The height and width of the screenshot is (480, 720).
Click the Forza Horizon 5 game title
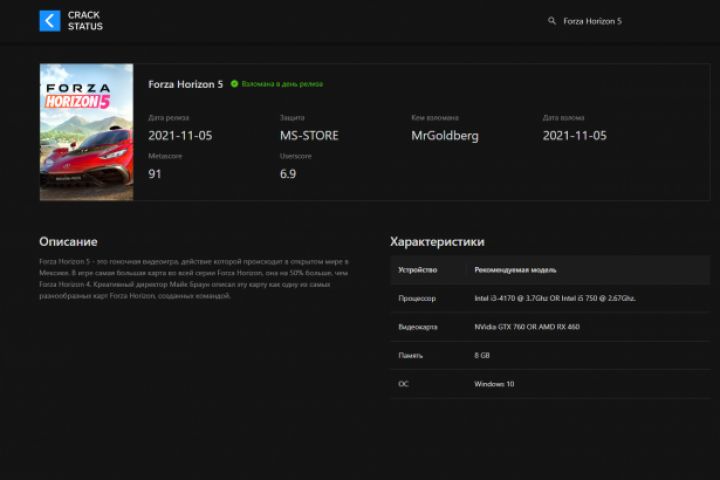pos(186,84)
